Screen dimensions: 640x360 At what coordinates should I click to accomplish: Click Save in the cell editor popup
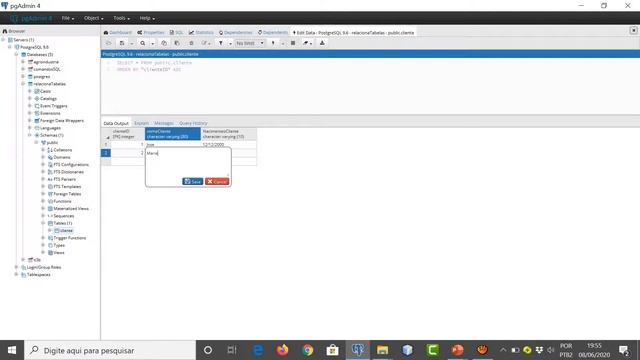[x=193, y=182]
